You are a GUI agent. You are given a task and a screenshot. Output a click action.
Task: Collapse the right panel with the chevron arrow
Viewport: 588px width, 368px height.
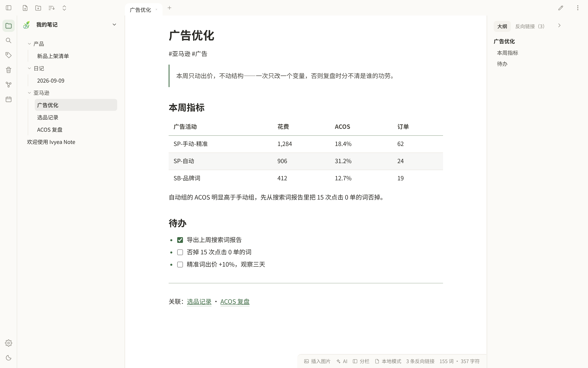pos(559,26)
